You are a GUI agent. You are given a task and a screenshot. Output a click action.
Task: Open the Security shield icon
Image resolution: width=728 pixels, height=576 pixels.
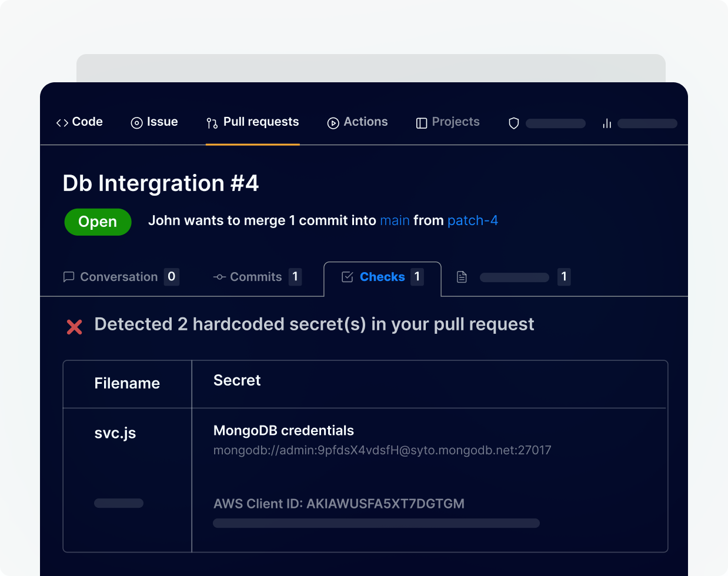(x=514, y=123)
